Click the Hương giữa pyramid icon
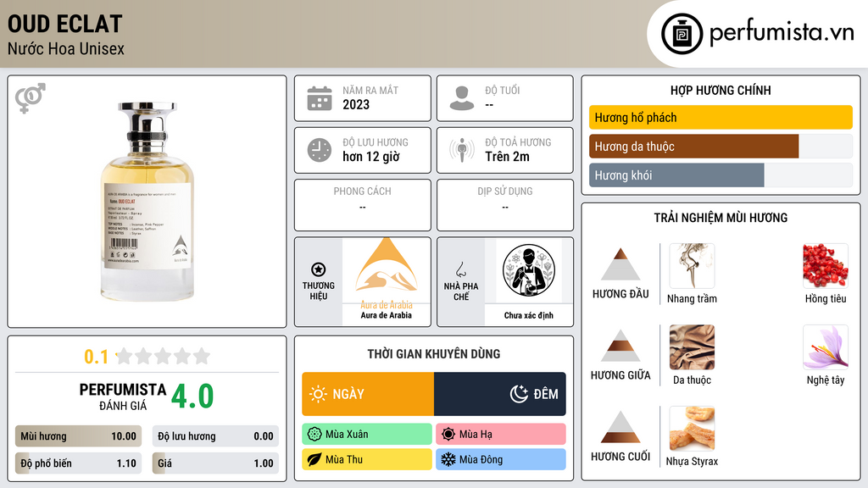Screen dimensions: 868x488 point(620,346)
